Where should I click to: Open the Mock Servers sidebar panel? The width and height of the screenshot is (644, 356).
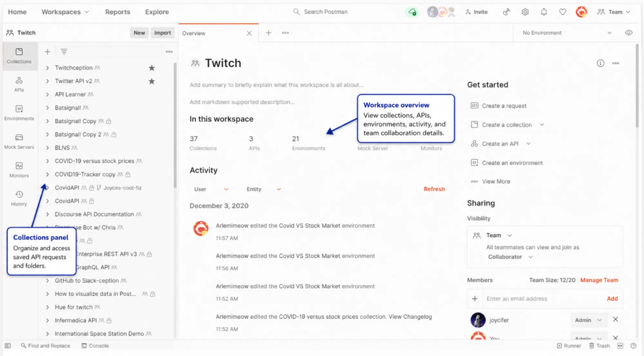19,141
